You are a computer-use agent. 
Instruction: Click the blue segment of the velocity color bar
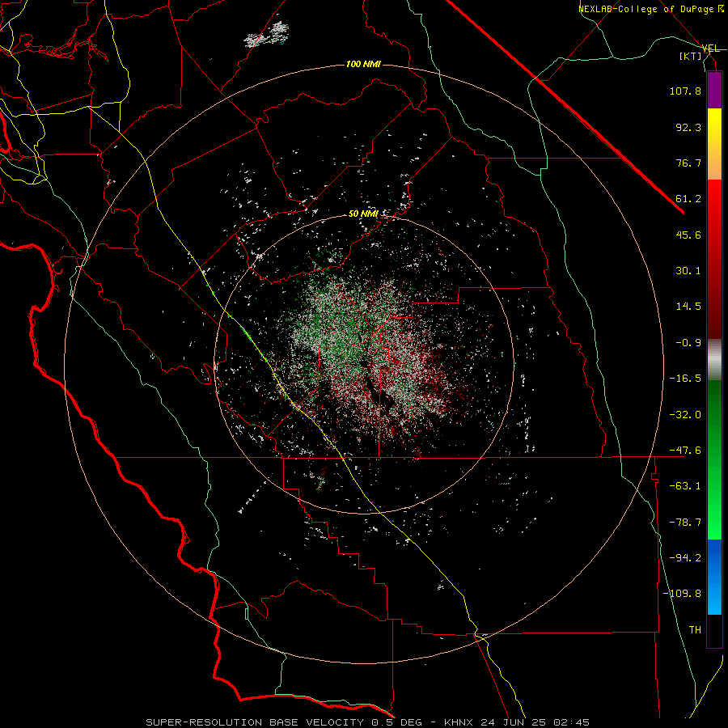[x=714, y=577]
